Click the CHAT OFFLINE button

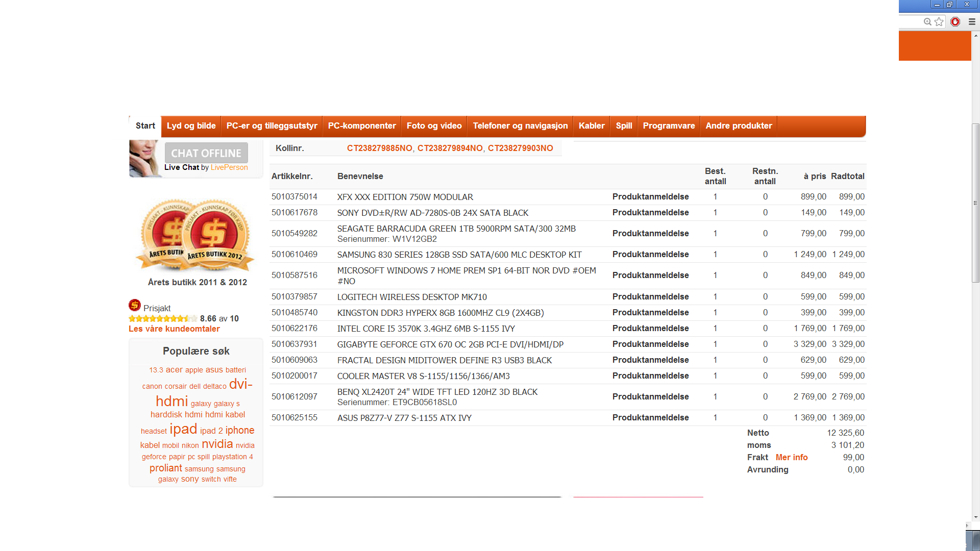206,153
